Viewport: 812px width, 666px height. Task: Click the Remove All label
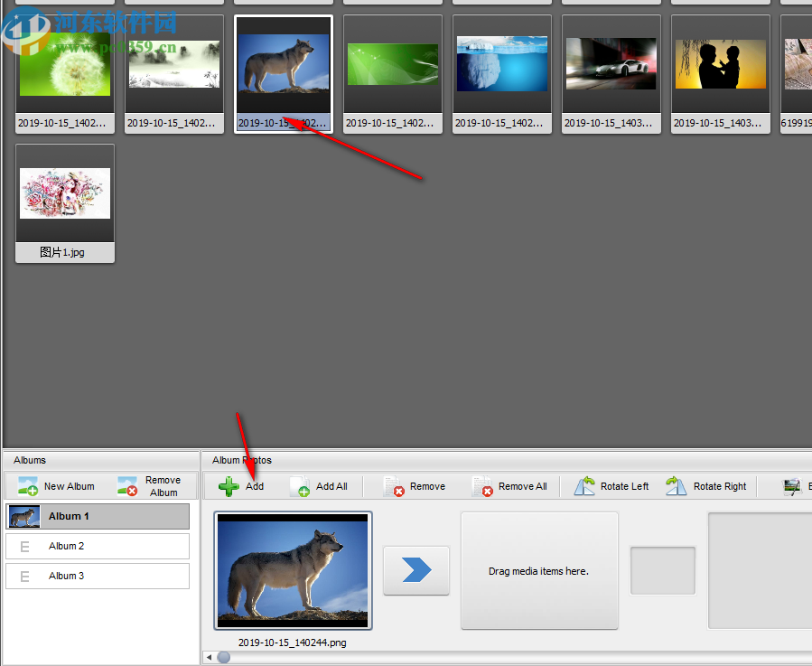point(523,486)
